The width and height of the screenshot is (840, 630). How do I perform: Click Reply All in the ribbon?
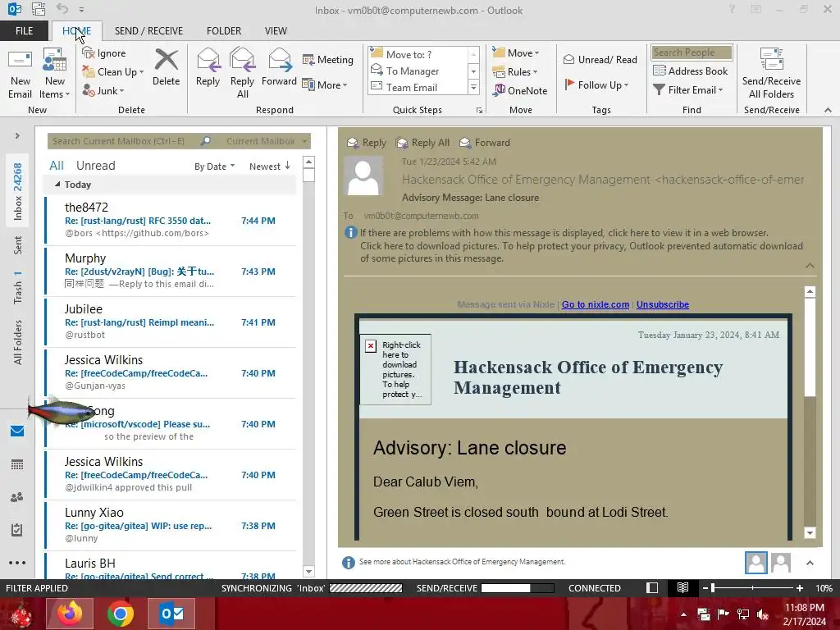click(x=242, y=73)
